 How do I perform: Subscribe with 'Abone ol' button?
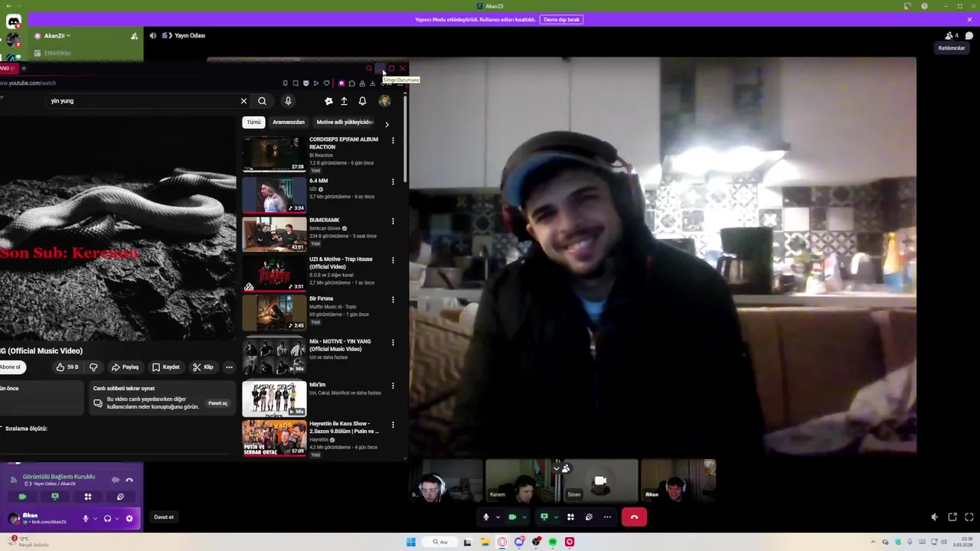pos(11,367)
